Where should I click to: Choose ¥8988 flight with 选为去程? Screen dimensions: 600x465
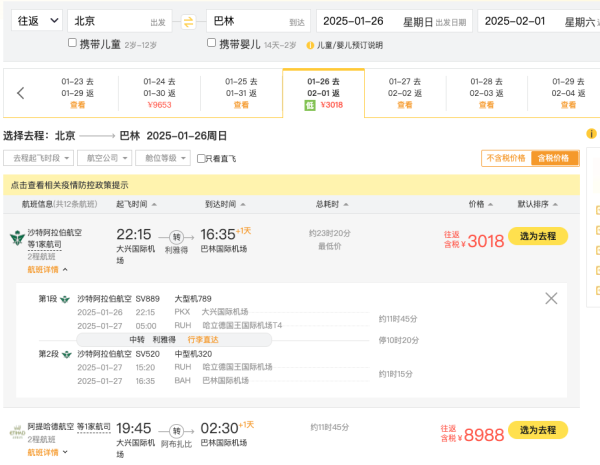pos(538,430)
